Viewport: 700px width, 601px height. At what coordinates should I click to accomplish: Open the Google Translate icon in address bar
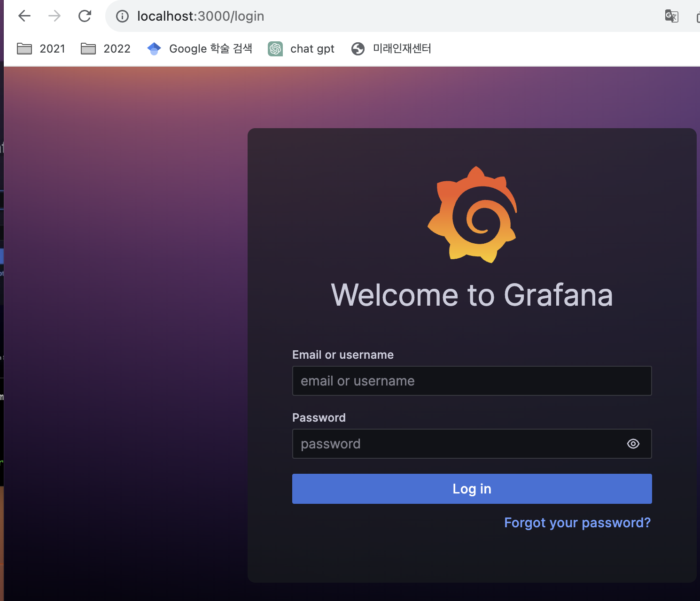click(672, 16)
